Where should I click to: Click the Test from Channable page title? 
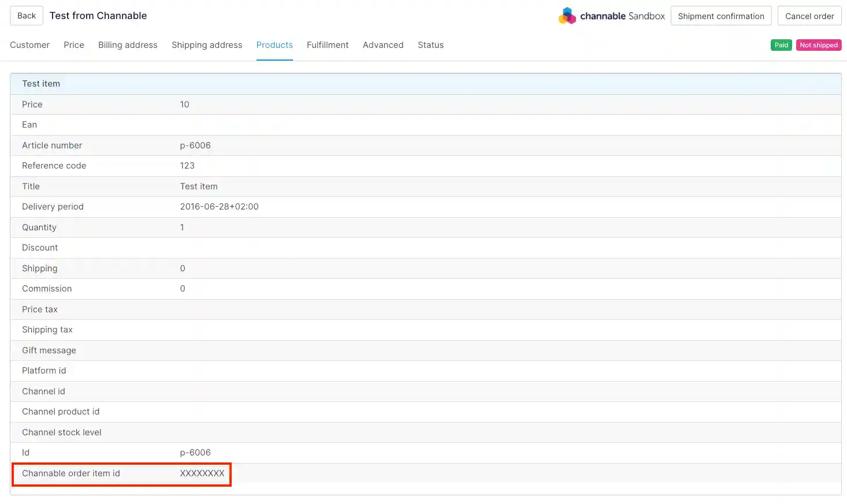[x=98, y=16]
